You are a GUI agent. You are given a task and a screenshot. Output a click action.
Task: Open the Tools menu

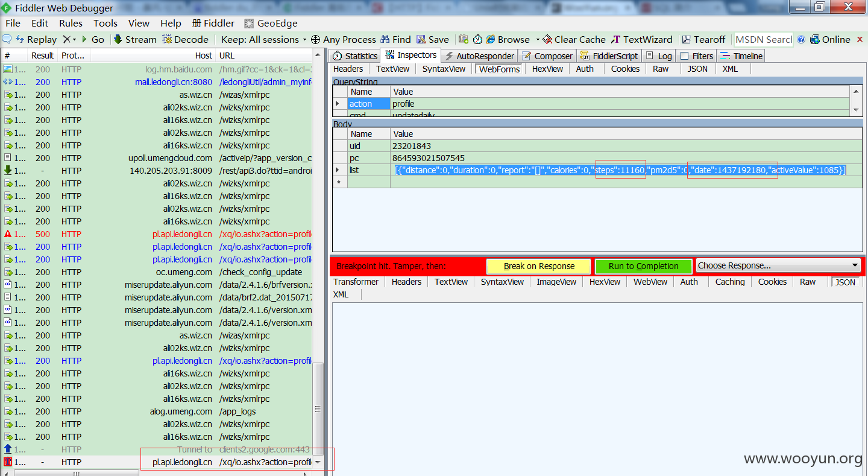[x=105, y=23]
